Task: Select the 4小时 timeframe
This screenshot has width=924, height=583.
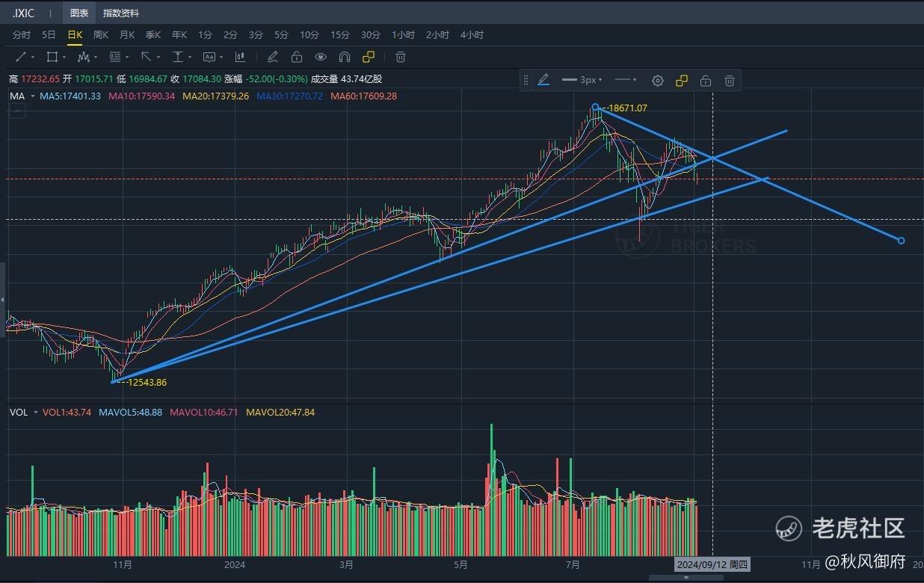Action: tap(472, 35)
